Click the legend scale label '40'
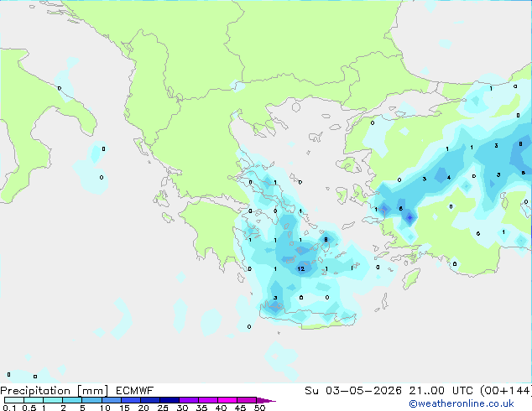 [221, 408]
